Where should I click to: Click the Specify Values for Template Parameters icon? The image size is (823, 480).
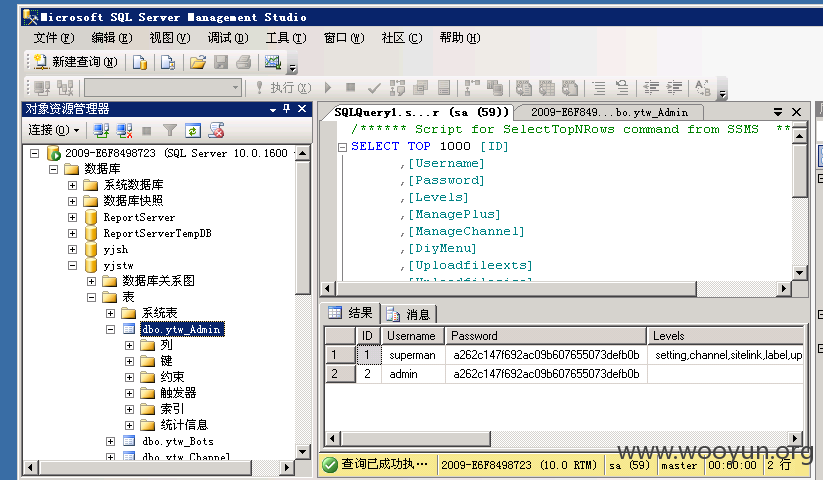pos(703,88)
